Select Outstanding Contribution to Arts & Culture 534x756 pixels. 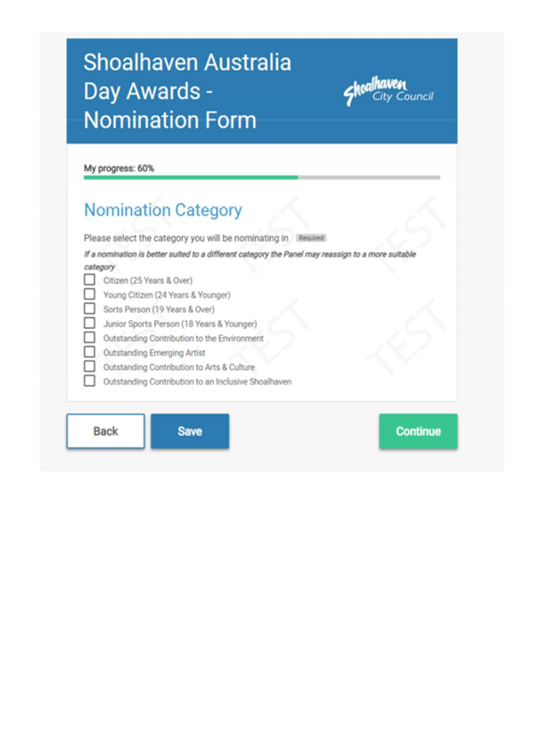click(x=88, y=366)
